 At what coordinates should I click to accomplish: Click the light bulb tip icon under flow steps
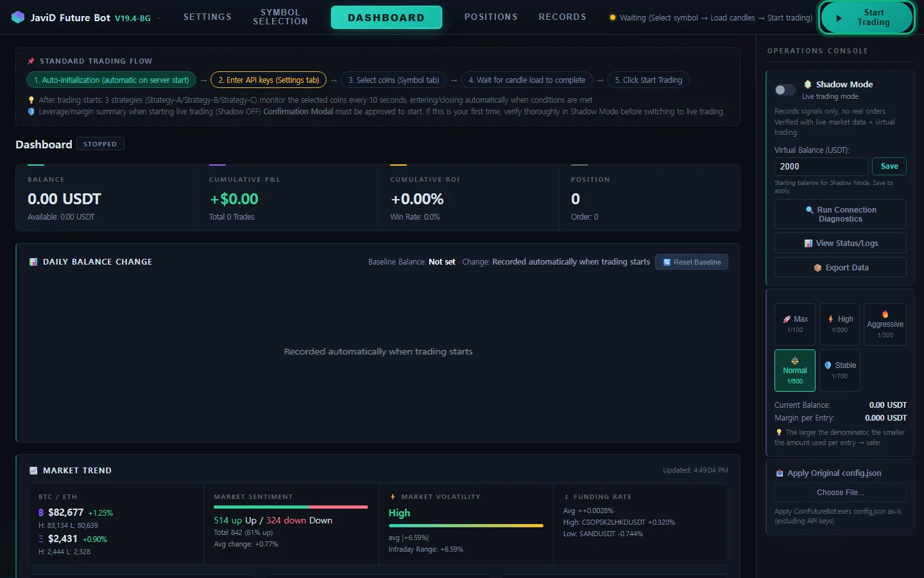[31, 100]
